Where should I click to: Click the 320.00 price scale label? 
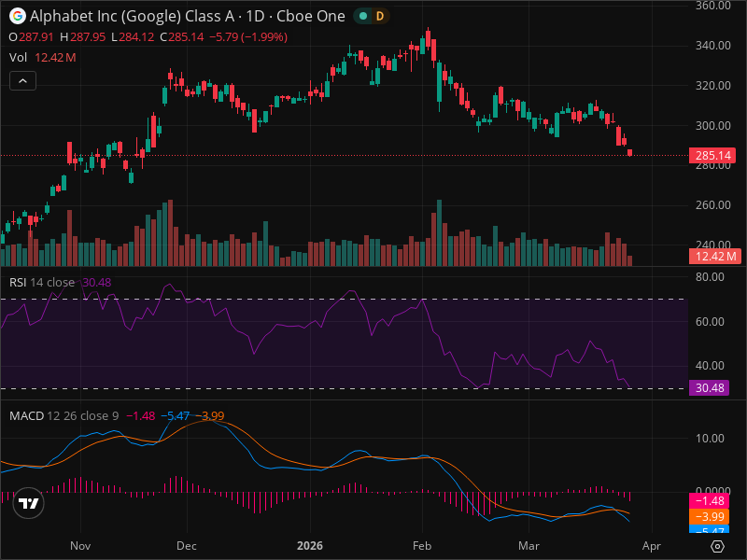(712, 86)
